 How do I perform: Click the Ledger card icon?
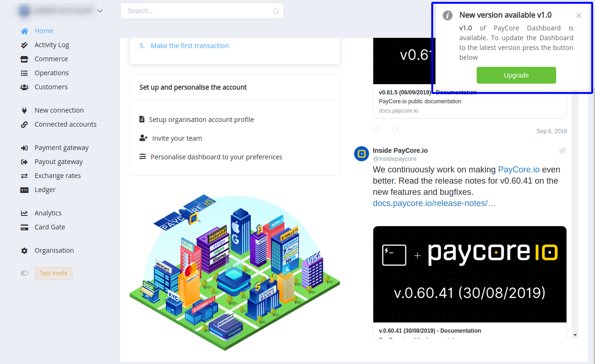click(24, 190)
